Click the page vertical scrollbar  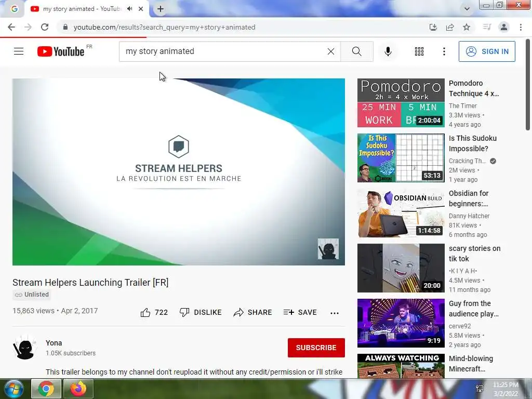pos(528,85)
